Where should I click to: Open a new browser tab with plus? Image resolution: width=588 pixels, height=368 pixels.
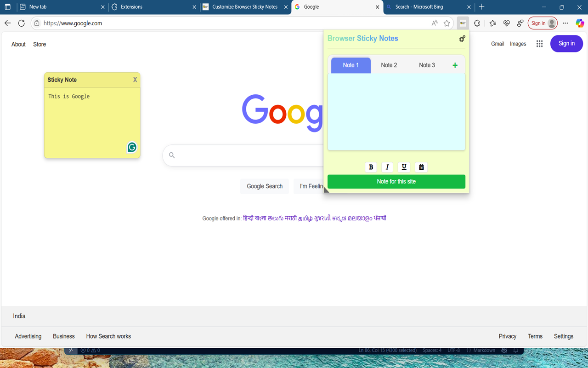(x=481, y=7)
